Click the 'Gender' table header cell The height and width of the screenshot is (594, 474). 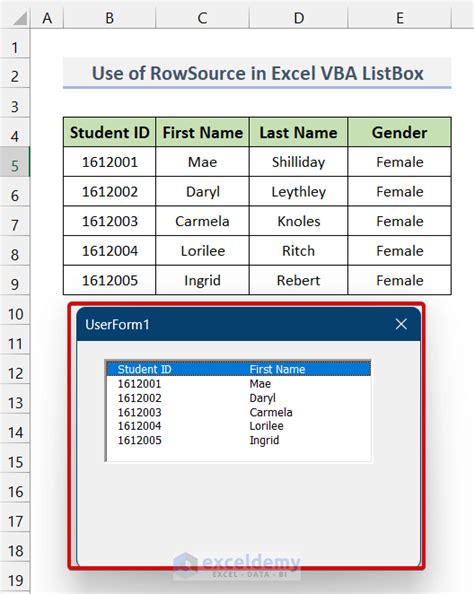(x=400, y=132)
